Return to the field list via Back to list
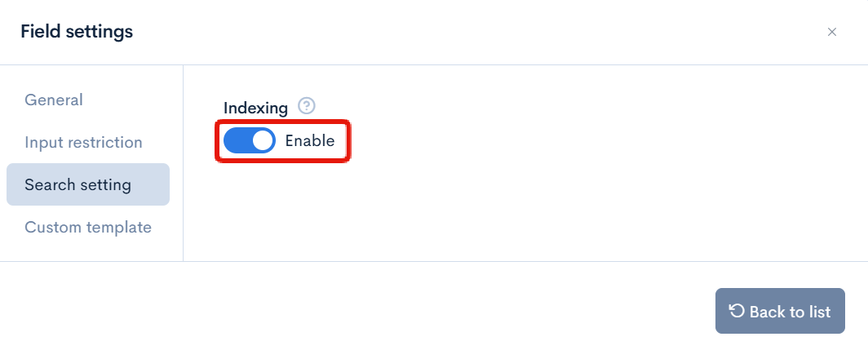Screen dimensions: 868x359 pyautogui.click(x=780, y=311)
